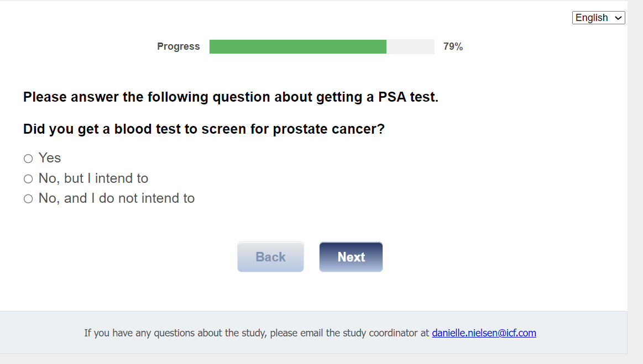Pick "No, and I do not intend to" radio
Screen dimensions: 643x364
(x=28, y=199)
